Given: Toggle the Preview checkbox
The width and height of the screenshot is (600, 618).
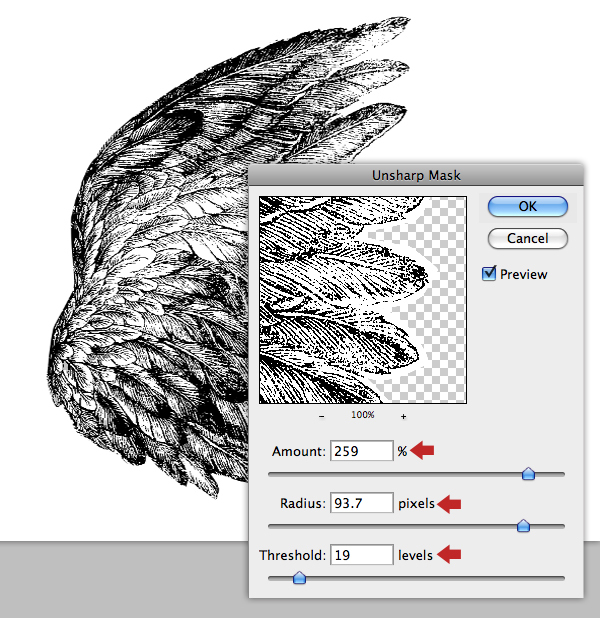Looking at the screenshot, I should tap(489, 273).
